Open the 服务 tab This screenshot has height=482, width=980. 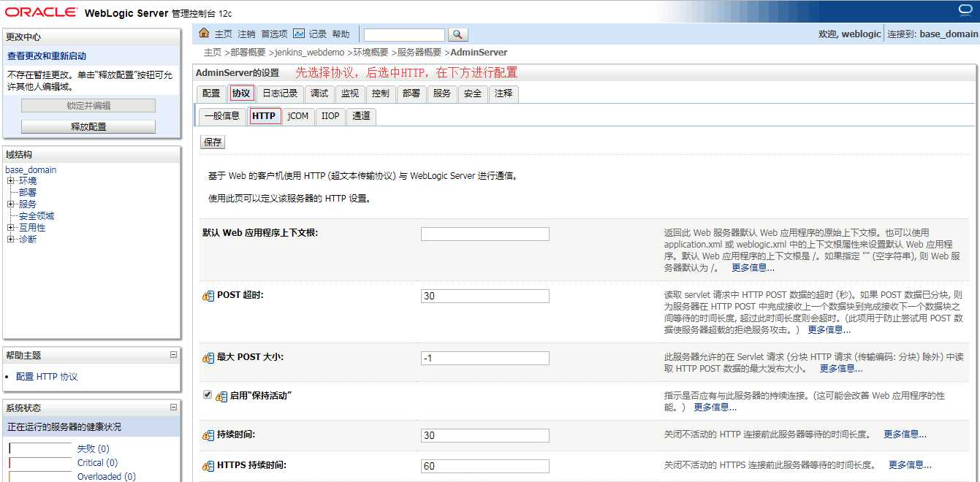(x=442, y=93)
